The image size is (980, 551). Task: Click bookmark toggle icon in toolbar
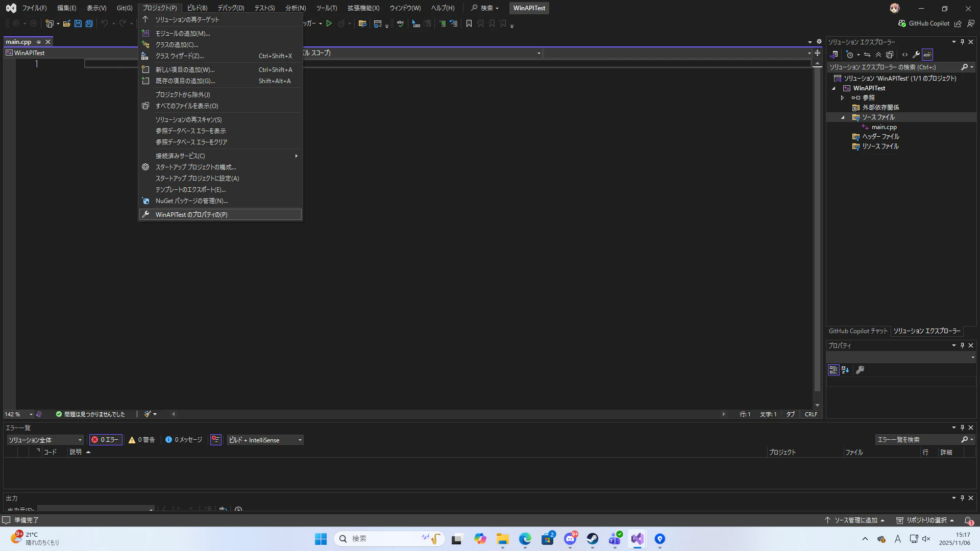click(x=469, y=23)
